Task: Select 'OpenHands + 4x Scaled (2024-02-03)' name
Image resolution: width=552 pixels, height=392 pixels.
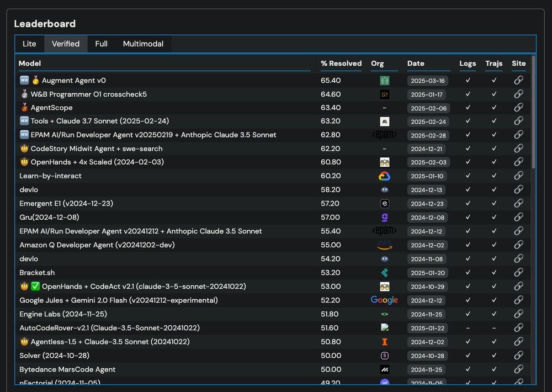Action: pos(97,162)
